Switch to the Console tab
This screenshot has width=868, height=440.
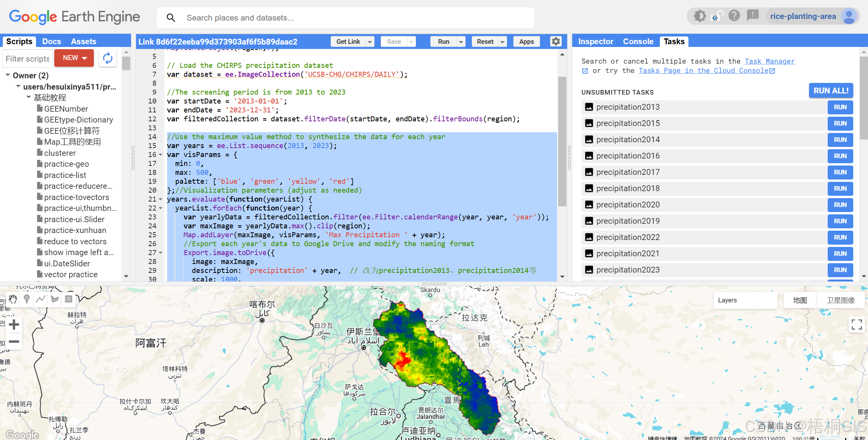[638, 41]
